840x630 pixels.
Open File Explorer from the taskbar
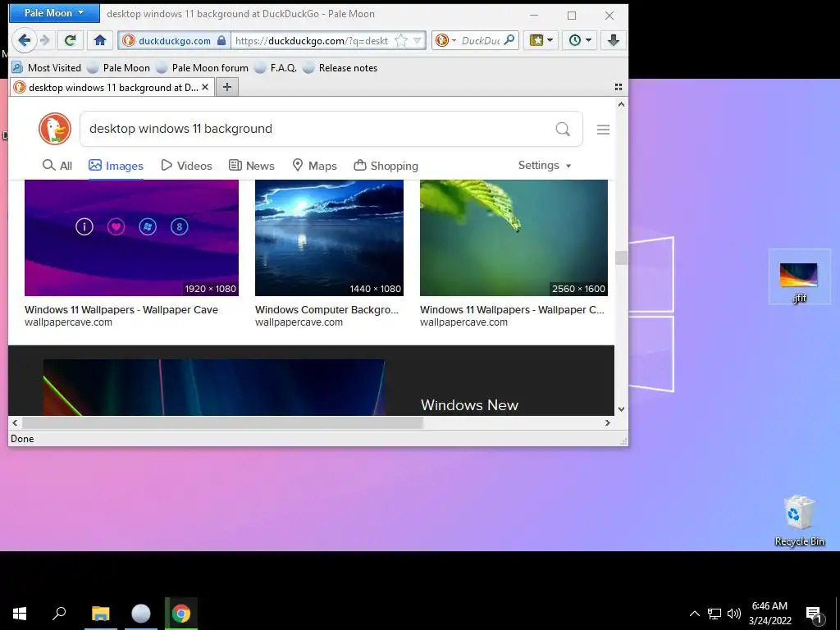point(101,614)
